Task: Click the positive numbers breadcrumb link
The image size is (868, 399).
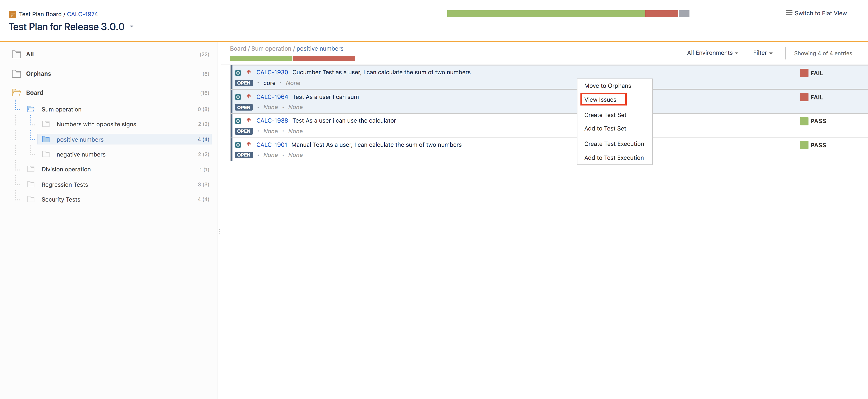Action: (320, 49)
